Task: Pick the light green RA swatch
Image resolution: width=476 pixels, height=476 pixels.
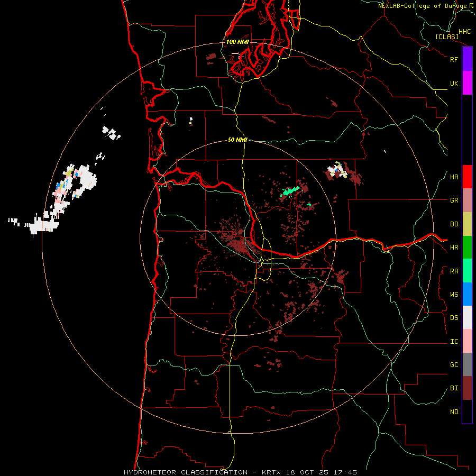Action: (467, 271)
